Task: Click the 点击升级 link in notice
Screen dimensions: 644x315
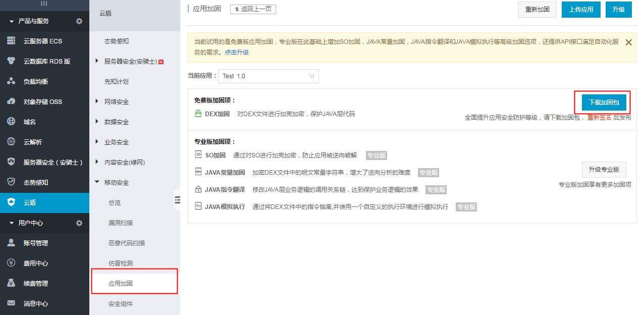Action: (237, 52)
